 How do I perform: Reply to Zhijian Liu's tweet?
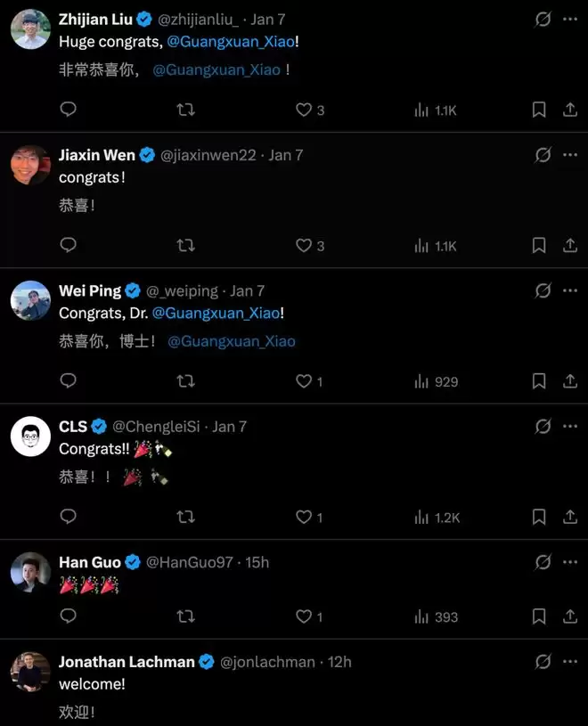coord(68,110)
